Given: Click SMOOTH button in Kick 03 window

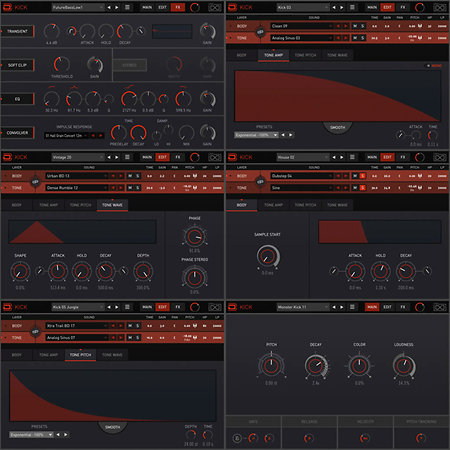Looking at the screenshot, I should (337, 128).
